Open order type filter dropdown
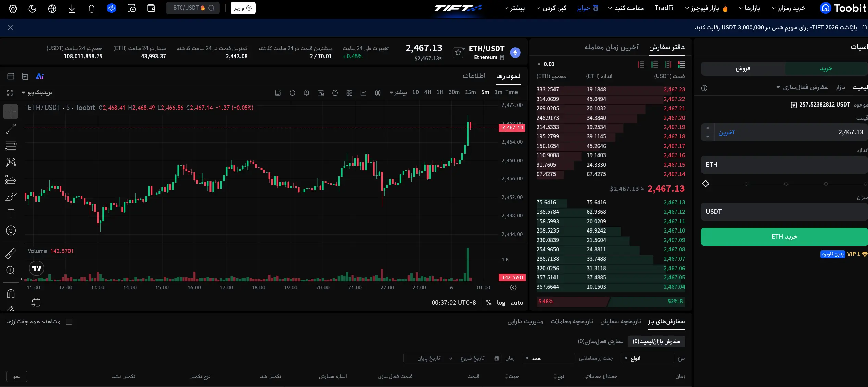 tap(647, 358)
